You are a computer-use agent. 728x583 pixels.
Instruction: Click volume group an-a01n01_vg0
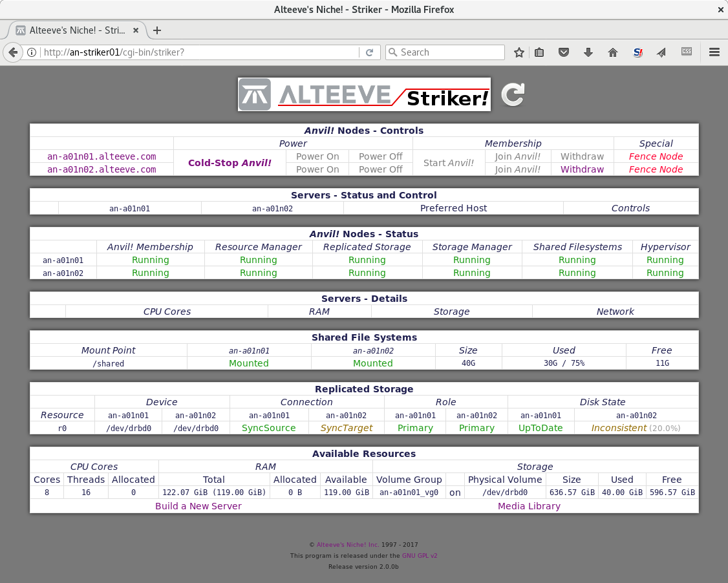pyautogui.click(x=409, y=493)
